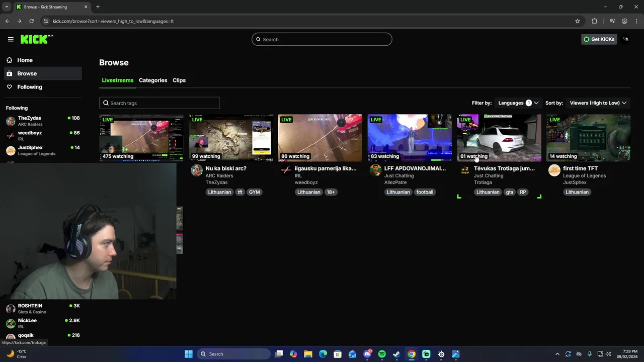Open qoqsik recommended channel in sidebar

click(x=43, y=336)
